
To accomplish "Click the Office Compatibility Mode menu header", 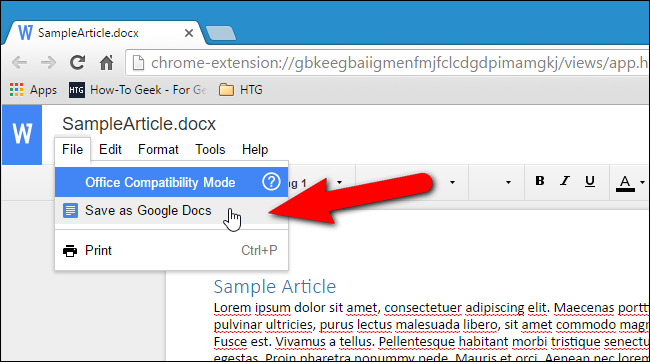I will [x=171, y=182].
